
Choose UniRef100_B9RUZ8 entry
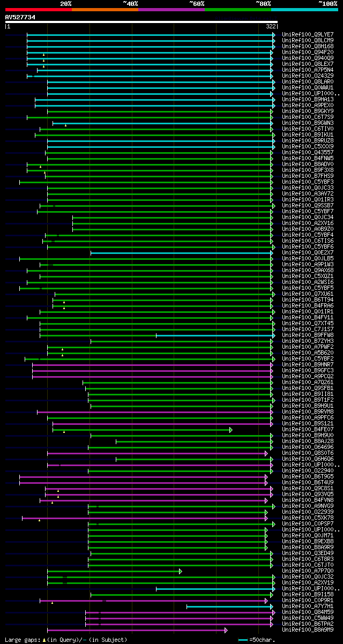pos(308,140)
